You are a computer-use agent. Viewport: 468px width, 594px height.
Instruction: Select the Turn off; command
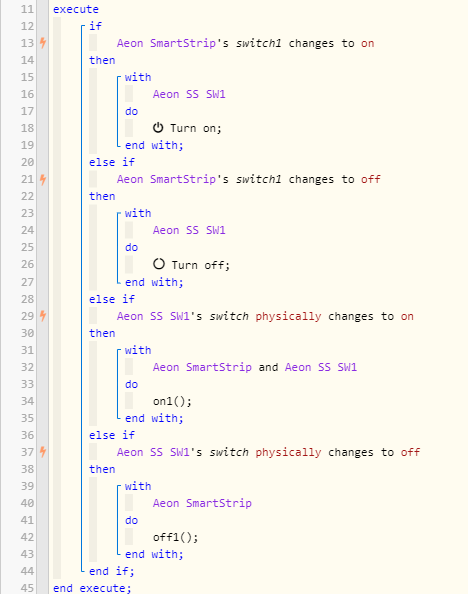(x=200, y=264)
